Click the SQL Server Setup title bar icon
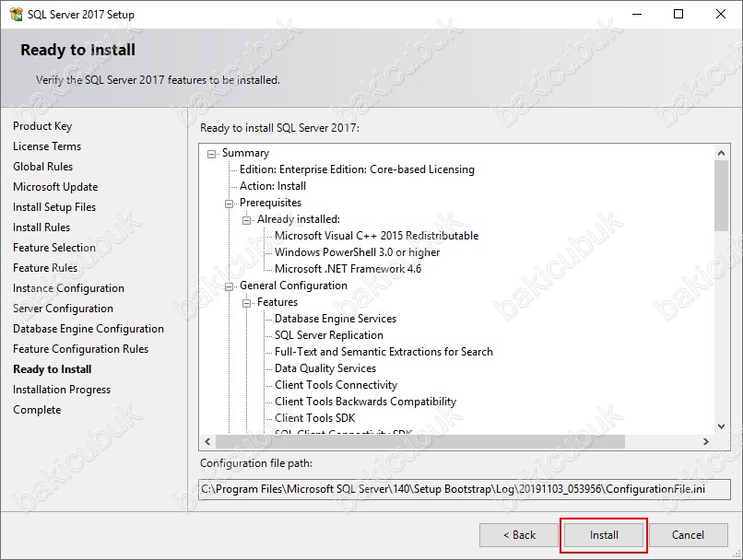Image resolution: width=743 pixels, height=560 pixels. pyautogui.click(x=16, y=14)
